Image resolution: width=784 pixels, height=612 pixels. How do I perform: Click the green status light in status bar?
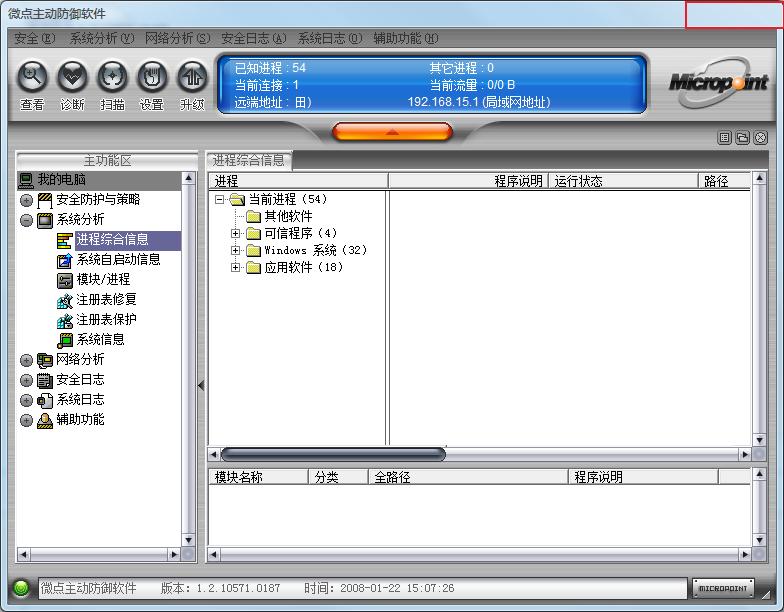tap(22, 588)
